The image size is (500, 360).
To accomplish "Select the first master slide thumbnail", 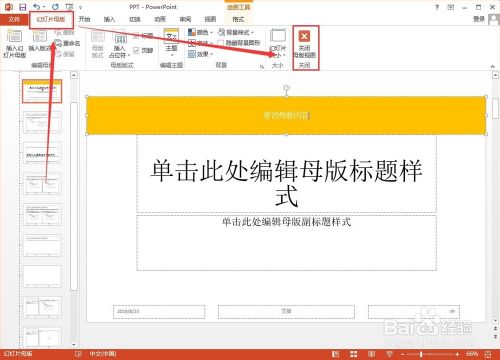I will point(42,91).
